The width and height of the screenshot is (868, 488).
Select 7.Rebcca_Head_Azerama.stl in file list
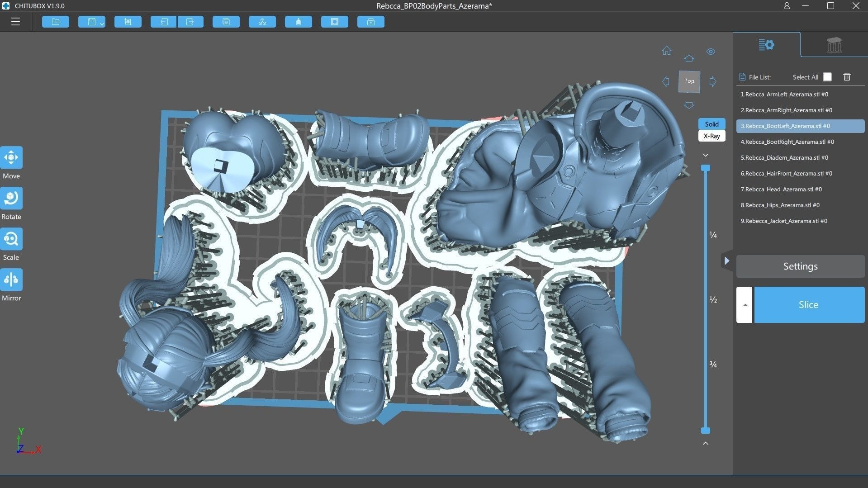[800, 190]
